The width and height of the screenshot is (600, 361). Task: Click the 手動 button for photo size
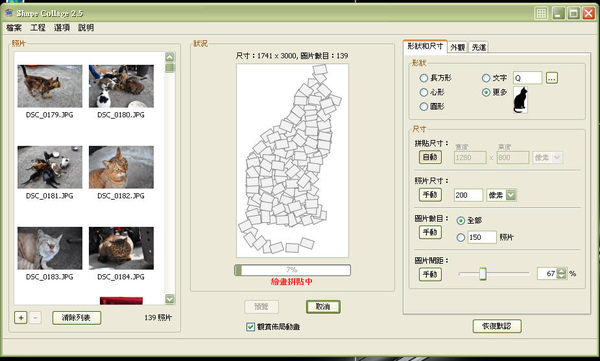430,195
